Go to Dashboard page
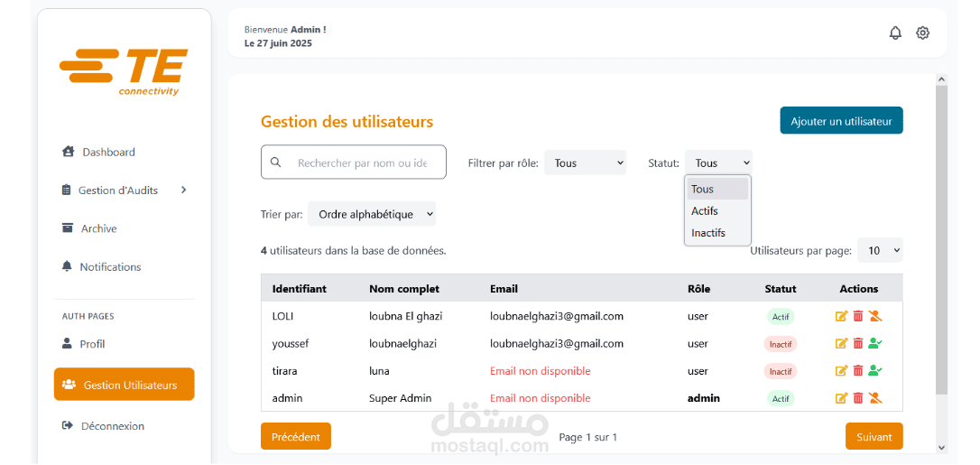 click(x=109, y=152)
